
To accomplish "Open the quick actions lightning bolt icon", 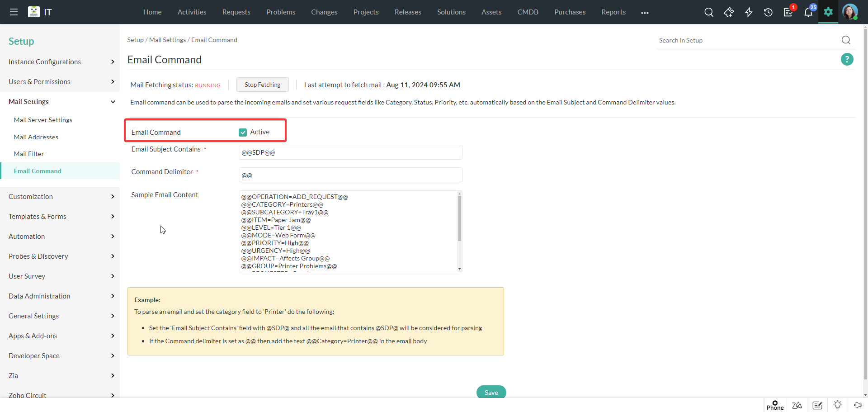I will tap(749, 12).
